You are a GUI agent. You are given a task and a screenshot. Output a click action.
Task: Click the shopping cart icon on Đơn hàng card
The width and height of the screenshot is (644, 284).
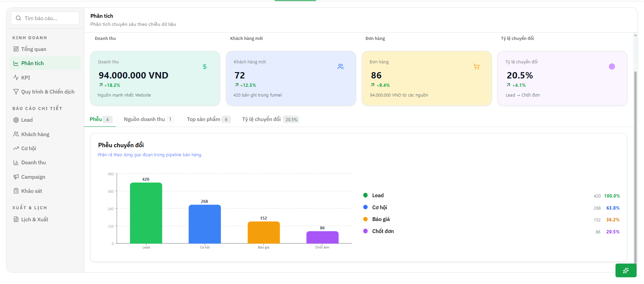[x=476, y=66]
